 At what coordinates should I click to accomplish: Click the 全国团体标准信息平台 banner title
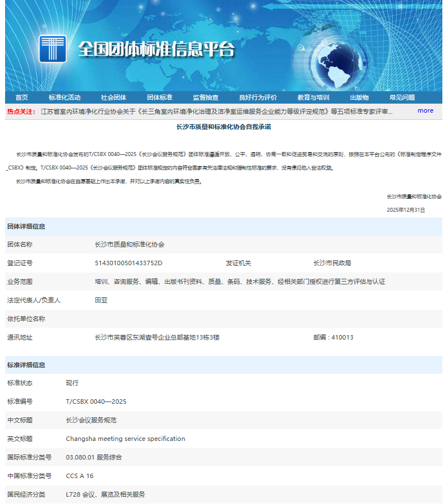tap(156, 49)
